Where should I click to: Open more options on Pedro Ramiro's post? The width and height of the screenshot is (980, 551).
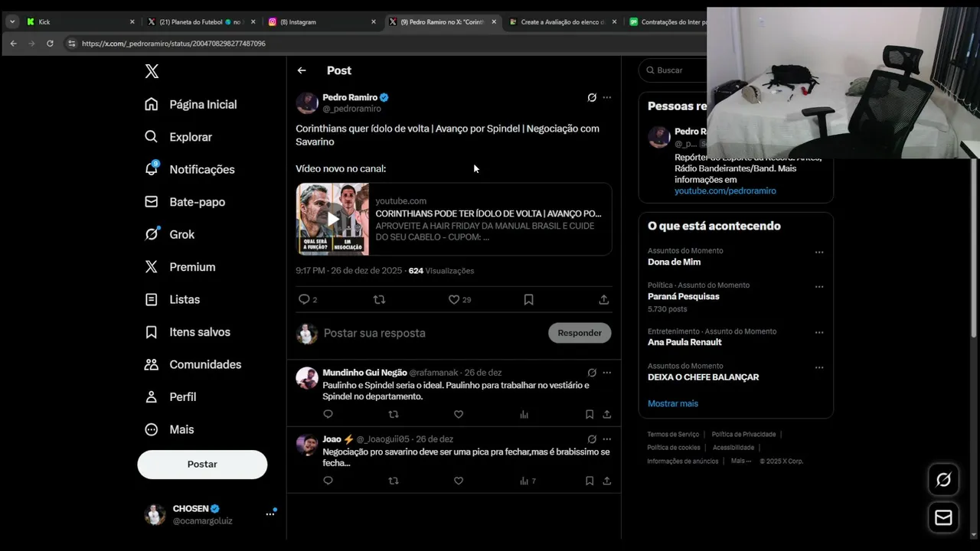607,97
